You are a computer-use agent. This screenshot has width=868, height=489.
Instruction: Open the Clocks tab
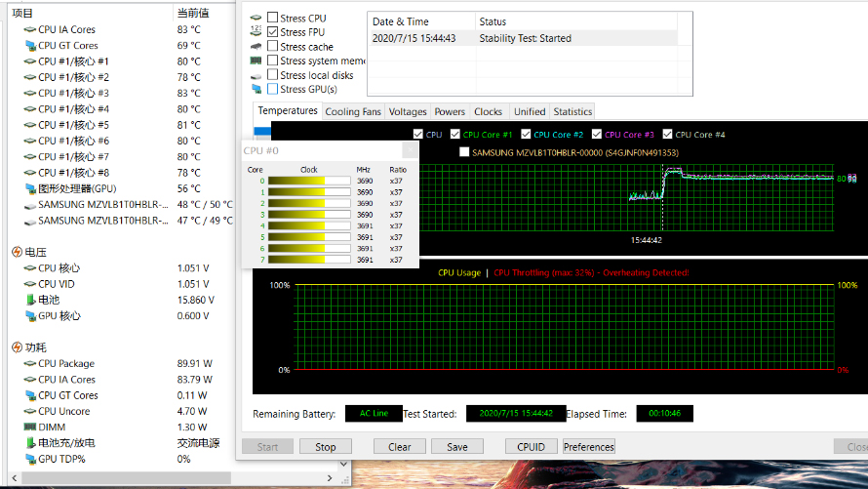[x=489, y=111]
